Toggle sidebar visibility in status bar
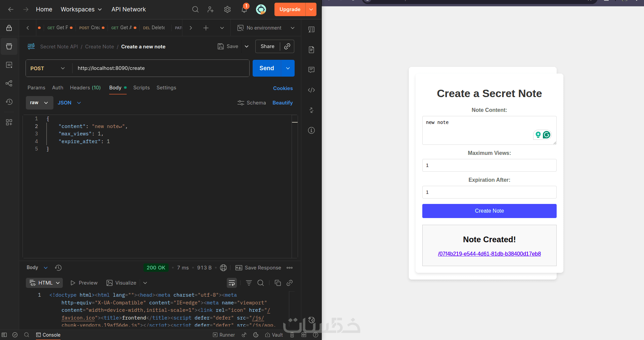The image size is (644, 340). click(4, 335)
